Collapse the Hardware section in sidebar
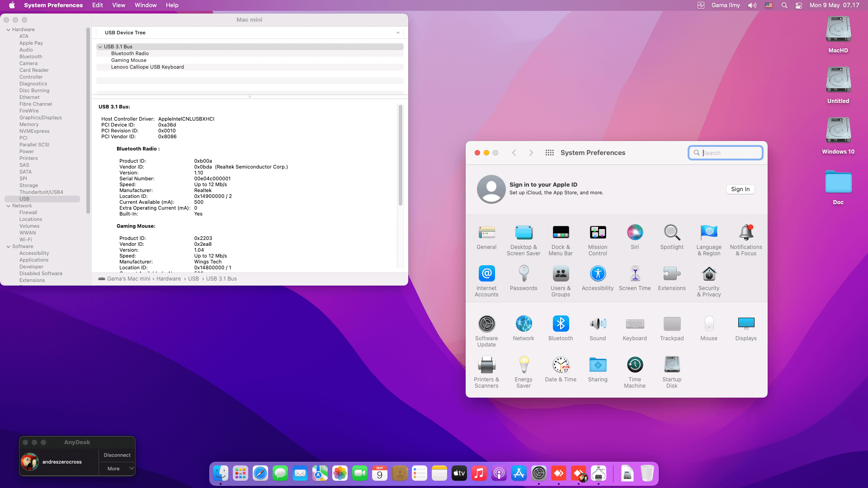This screenshot has height=488, width=868. click(8, 30)
